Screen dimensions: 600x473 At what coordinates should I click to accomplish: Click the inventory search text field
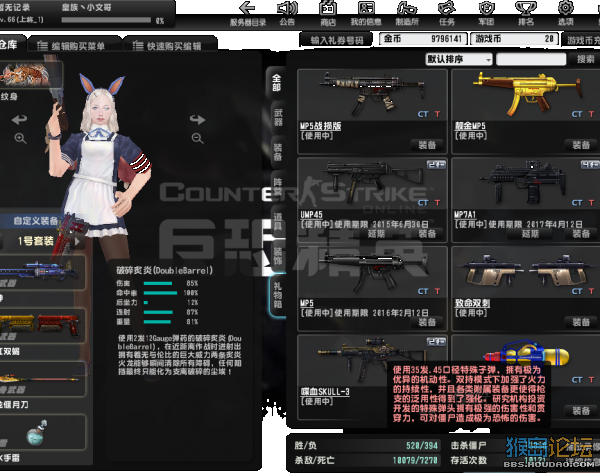click(531, 59)
